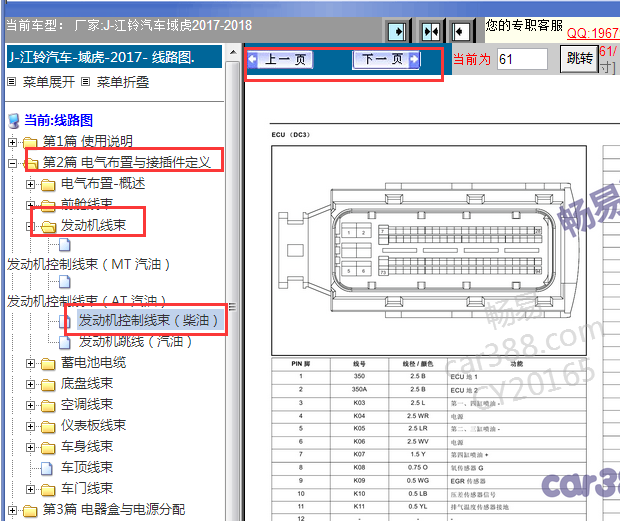The width and height of the screenshot is (620, 521).
Task: Open 车顶线束 page
Action: (x=87, y=467)
